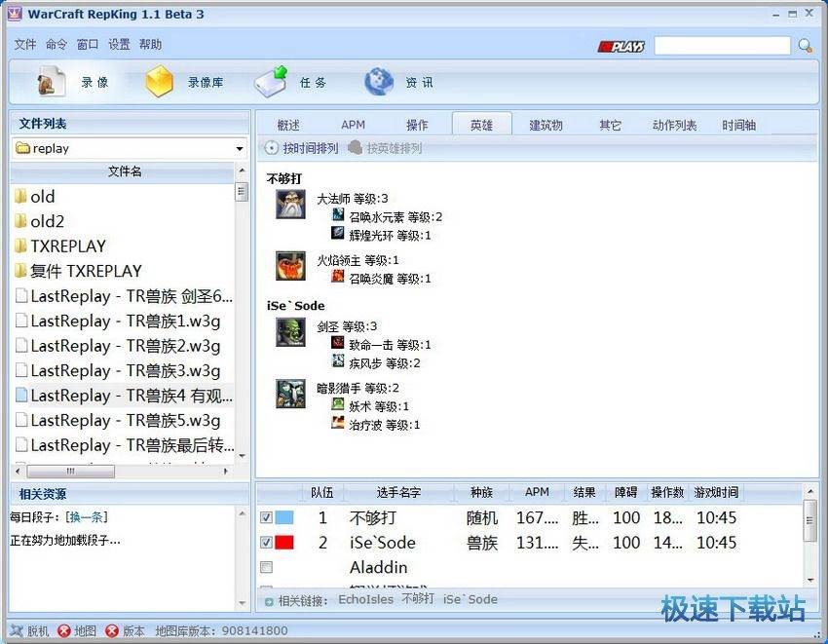Expand the replay folder dropdown
Image resolution: width=828 pixels, height=644 pixels.
[x=240, y=149]
